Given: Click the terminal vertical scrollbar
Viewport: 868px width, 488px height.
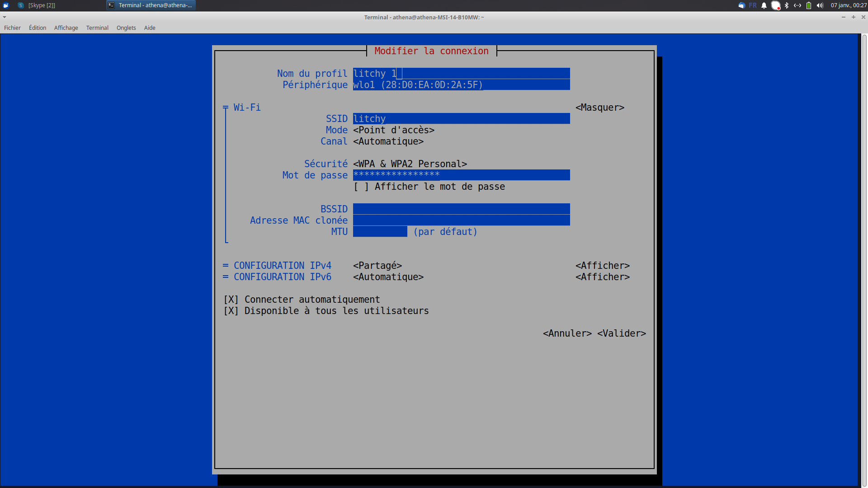Looking at the screenshot, I should click(x=864, y=260).
